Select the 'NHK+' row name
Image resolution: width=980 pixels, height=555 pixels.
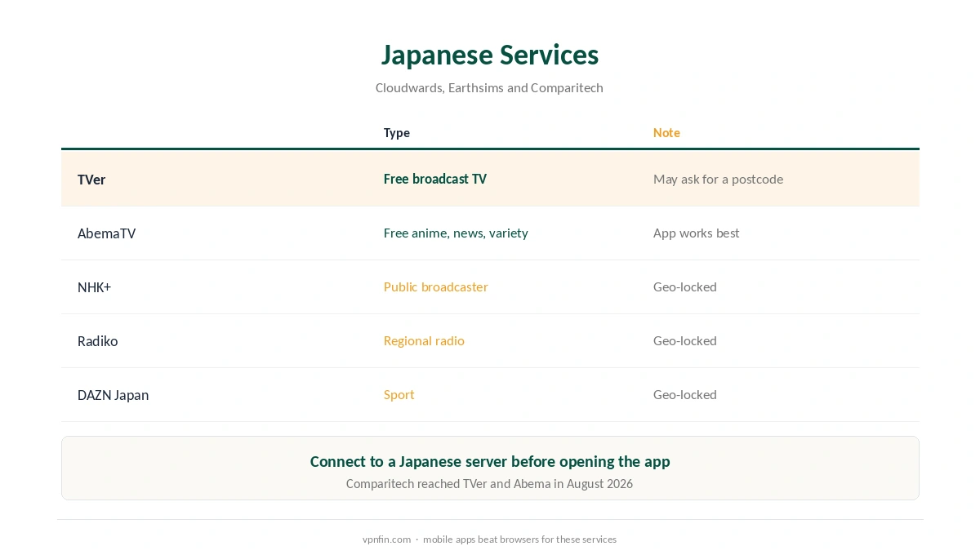coord(94,287)
